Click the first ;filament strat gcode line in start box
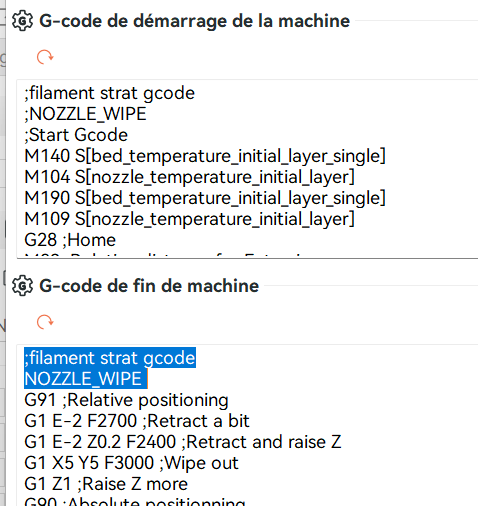This screenshot has height=506, width=478. point(110,93)
